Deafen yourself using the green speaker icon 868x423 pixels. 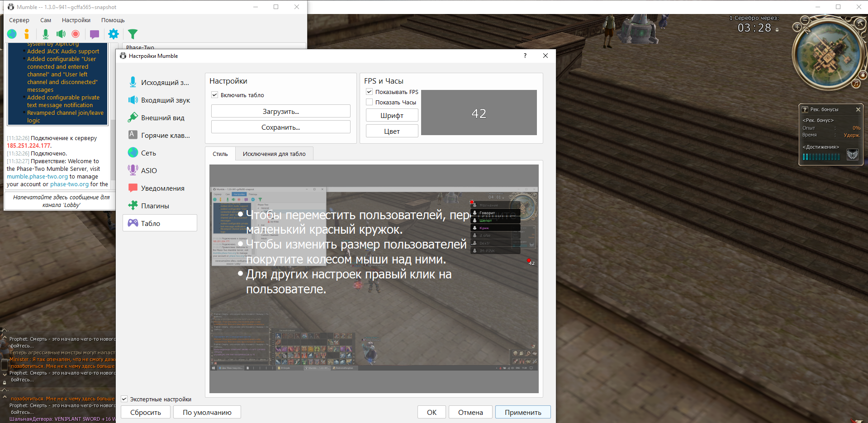[x=61, y=34]
